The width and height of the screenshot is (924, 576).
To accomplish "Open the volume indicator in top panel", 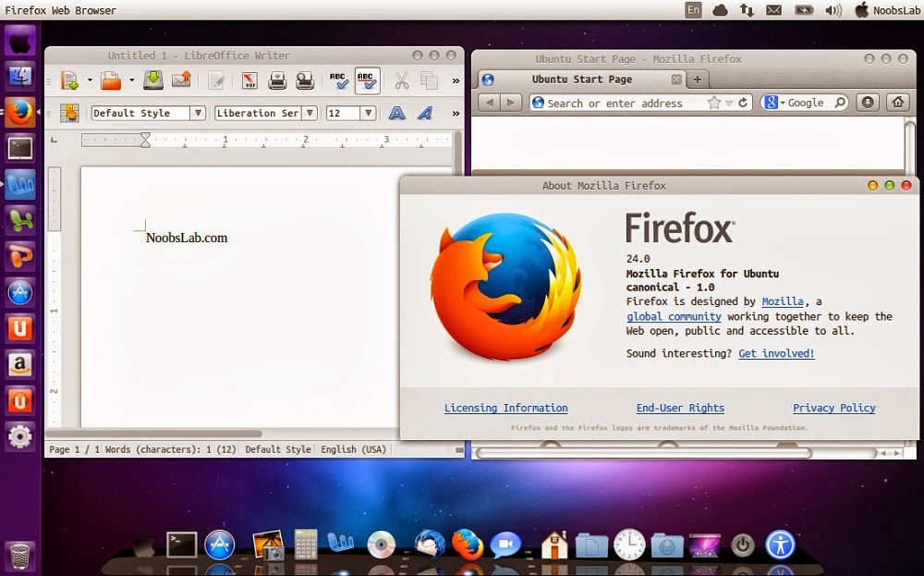I will [x=833, y=10].
